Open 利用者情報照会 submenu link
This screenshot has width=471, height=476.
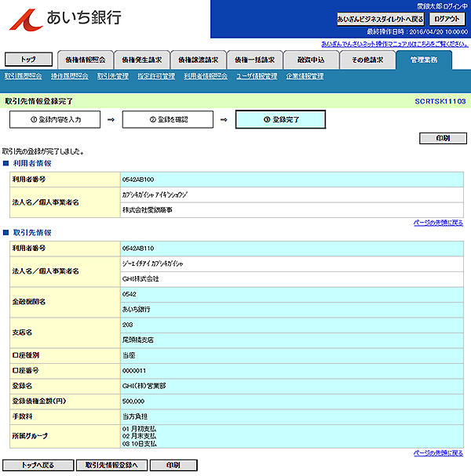[206, 76]
